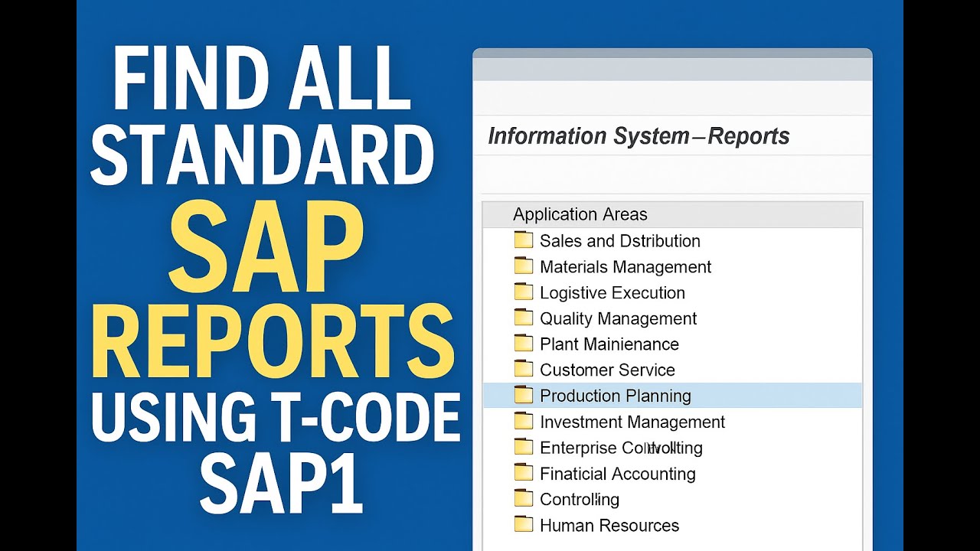Select the Investment Management label
The height and width of the screenshot is (551, 980).
pyautogui.click(x=632, y=422)
